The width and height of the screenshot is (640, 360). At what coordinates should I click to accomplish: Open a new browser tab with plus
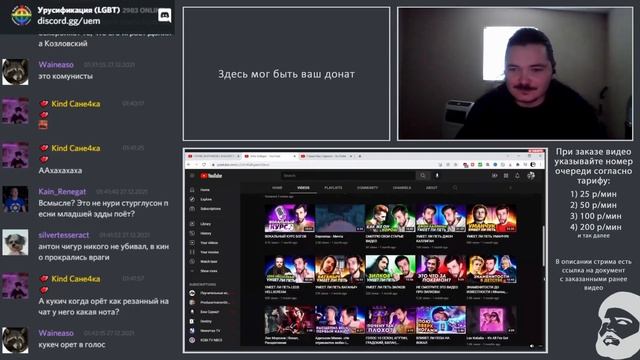coord(360,156)
